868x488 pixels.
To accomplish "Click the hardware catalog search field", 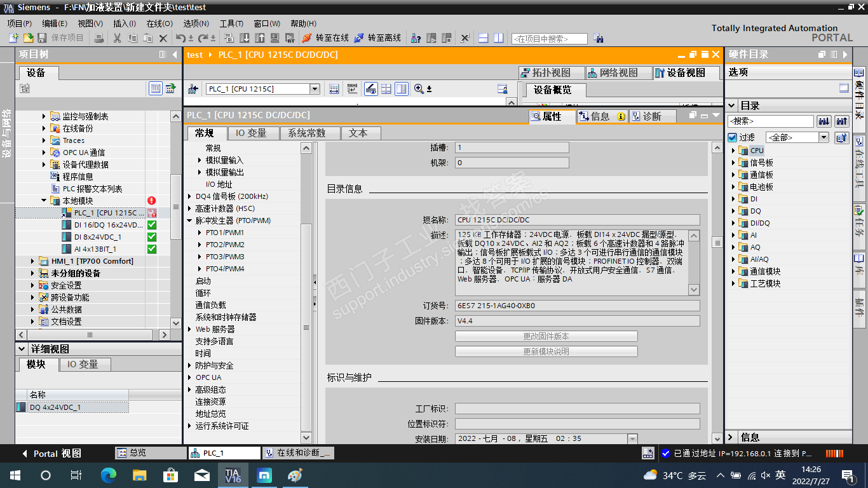I will pyautogui.click(x=770, y=121).
